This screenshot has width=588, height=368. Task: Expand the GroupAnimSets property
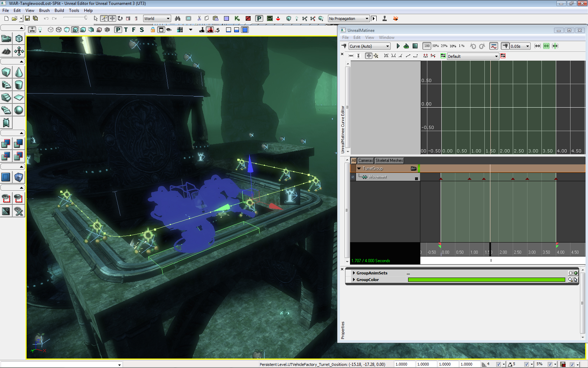point(354,273)
